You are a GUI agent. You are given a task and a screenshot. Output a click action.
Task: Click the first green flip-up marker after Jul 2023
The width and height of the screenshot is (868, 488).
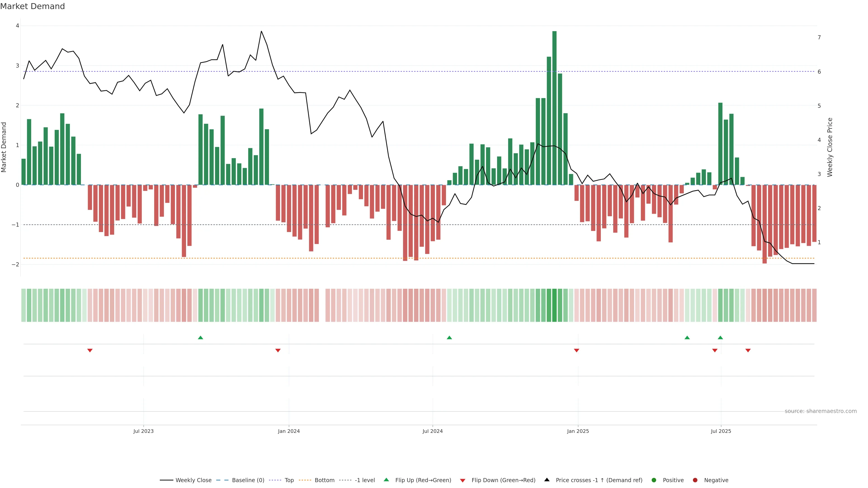(x=200, y=338)
